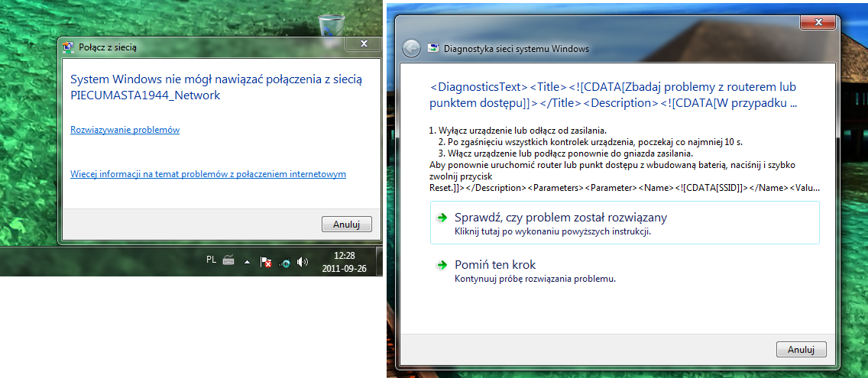Go back with the diagnostics back arrow
Screen dimensions: 868x378
coord(411,49)
